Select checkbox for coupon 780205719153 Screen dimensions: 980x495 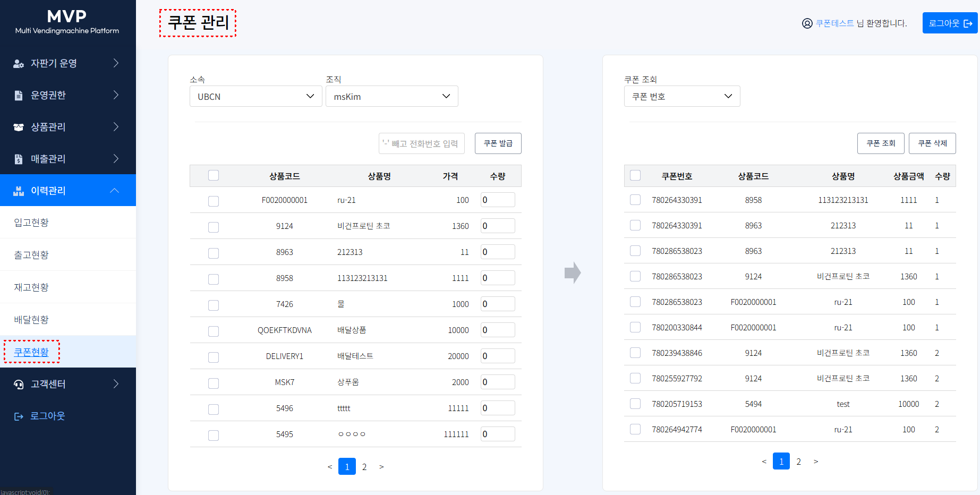click(635, 404)
